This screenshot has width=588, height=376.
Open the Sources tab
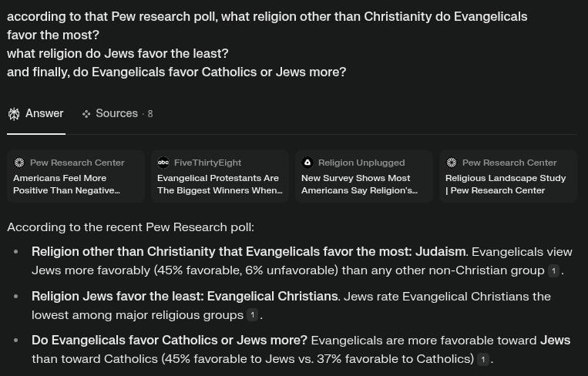point(117,113)
